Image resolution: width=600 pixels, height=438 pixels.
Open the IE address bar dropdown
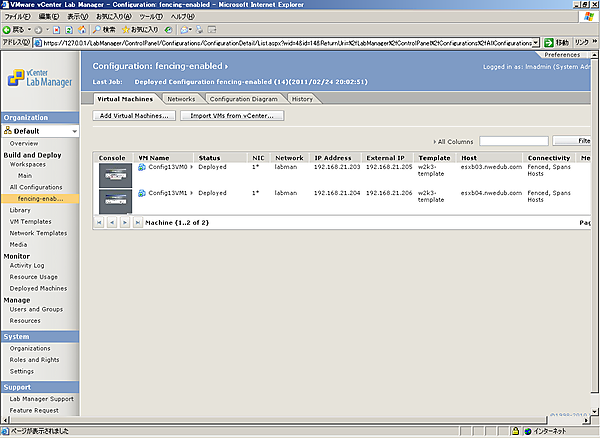pyautogui.click(x=536, y=44)
